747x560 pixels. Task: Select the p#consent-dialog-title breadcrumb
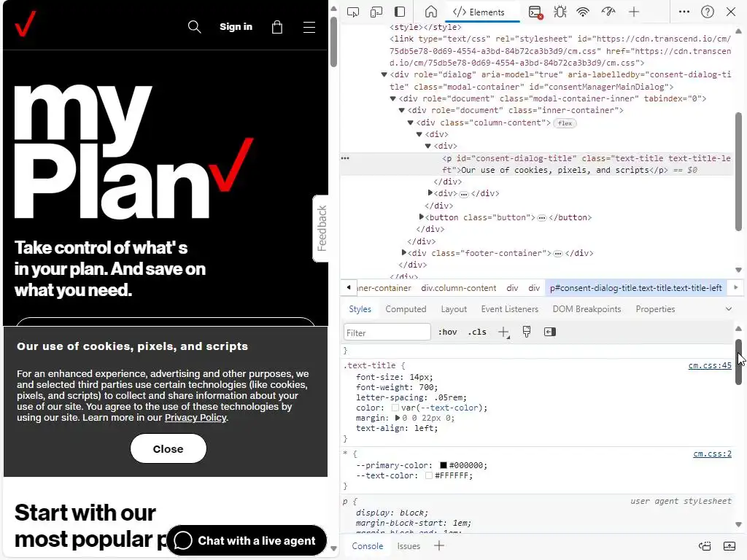pyautogui.click(x=635, y=288)
